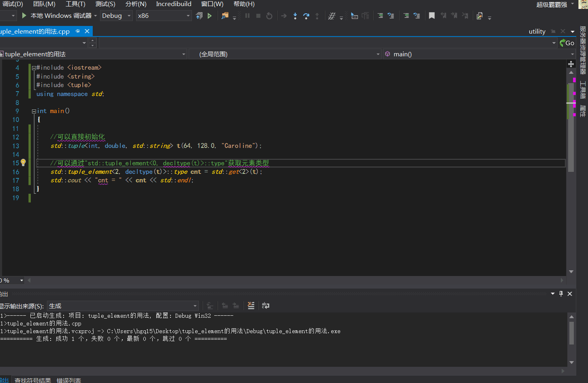Image resolution: width=588 pixels, height=383 pixels.
Task: Click line 13 std::tuple declaration text
Action: pos(156,146)
